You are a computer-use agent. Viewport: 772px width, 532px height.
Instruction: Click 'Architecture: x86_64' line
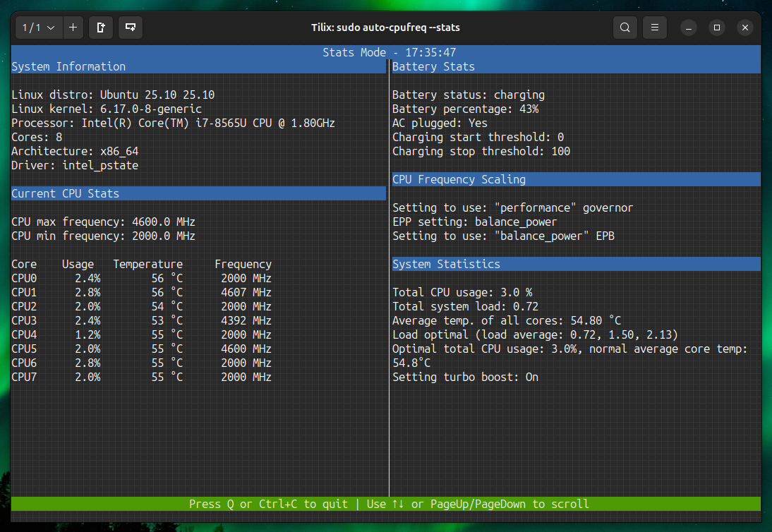pos(75,151)
